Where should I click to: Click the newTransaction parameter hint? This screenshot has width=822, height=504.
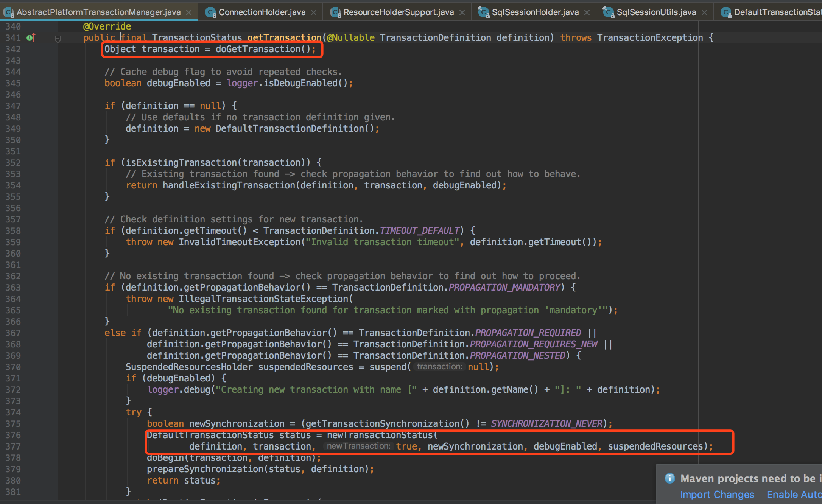[358, 446]
